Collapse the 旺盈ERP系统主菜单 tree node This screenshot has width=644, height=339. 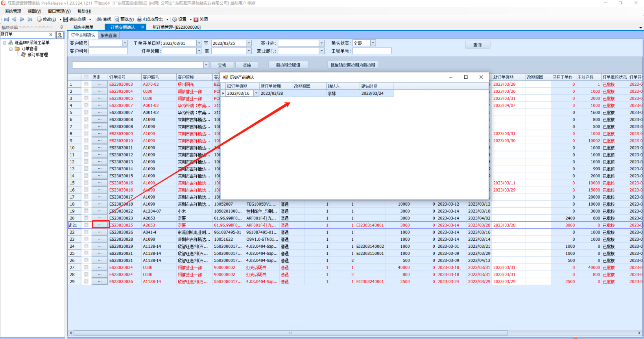5,42
